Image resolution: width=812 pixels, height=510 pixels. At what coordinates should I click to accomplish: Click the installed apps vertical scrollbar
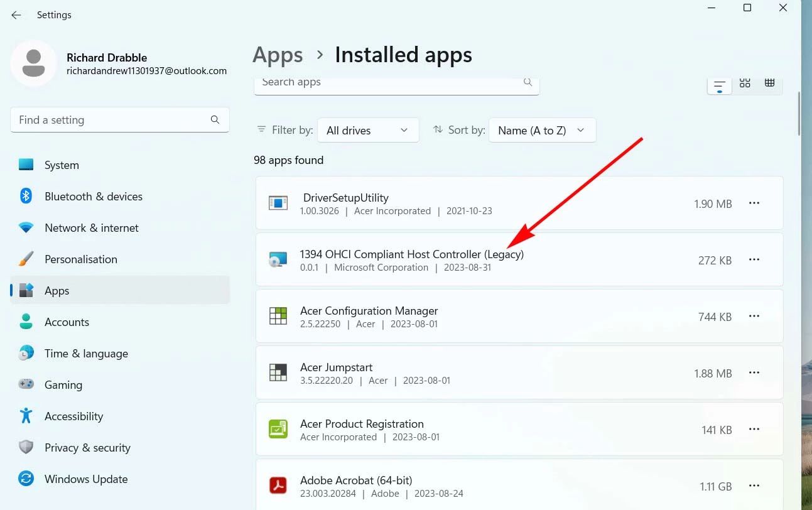tap(798, 113)
